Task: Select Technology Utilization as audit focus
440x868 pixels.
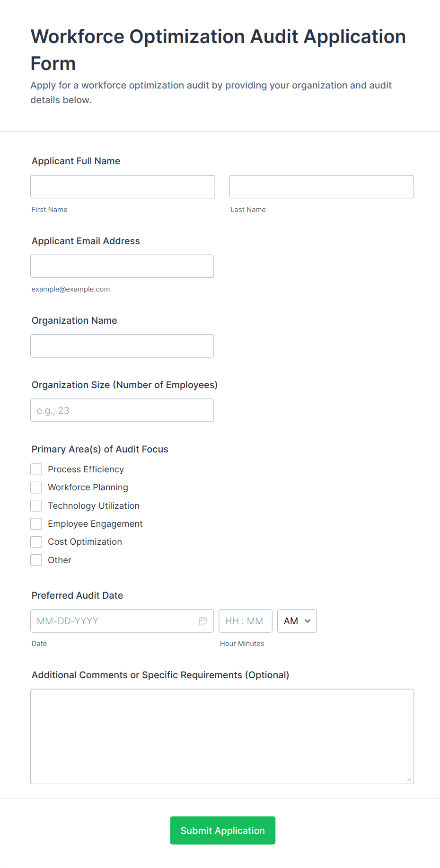Action: [36, 505]
